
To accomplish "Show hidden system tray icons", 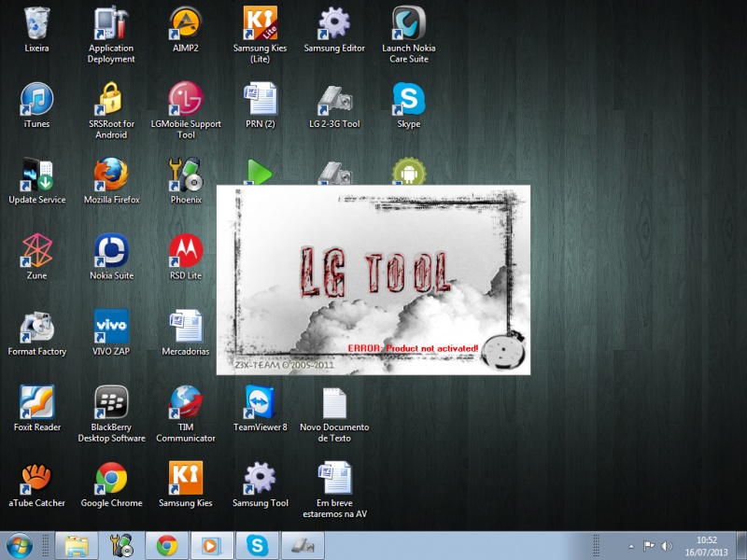I will tap(631, 546).
